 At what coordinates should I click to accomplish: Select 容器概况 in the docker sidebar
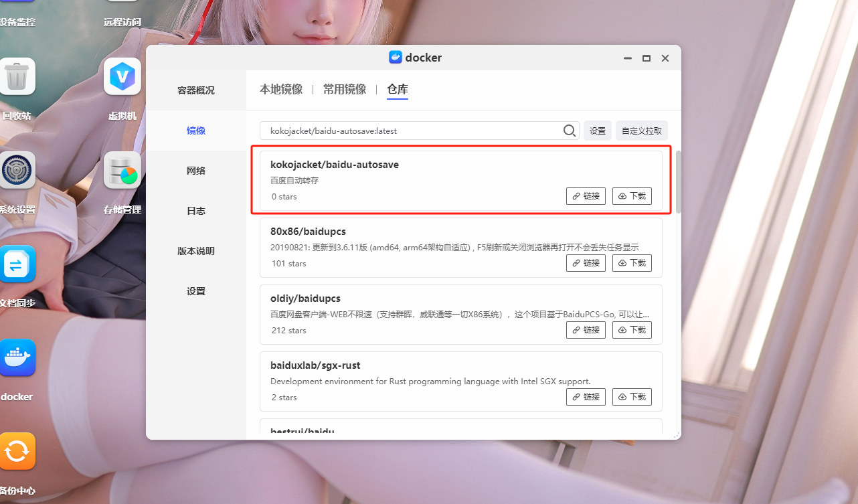coord(196,90)
